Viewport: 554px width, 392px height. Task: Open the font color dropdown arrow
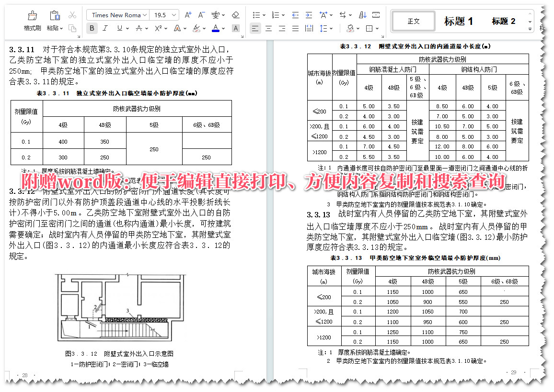[x=223, y=28]
